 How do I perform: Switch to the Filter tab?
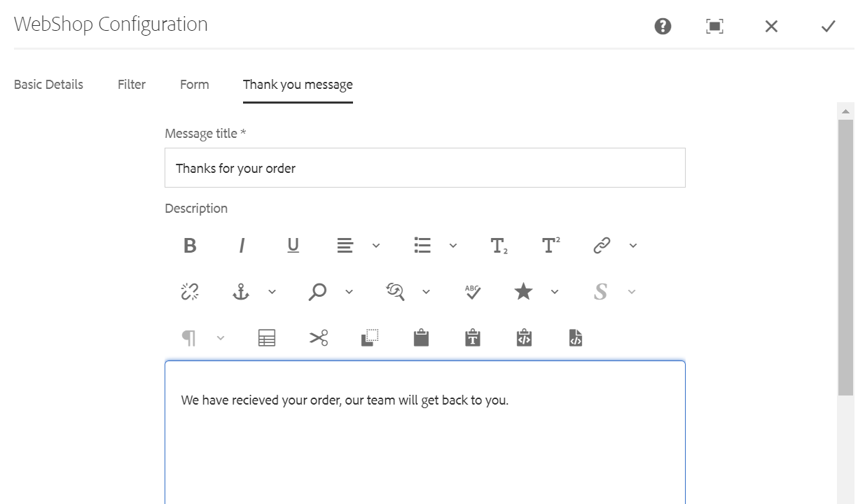(132, 85)
